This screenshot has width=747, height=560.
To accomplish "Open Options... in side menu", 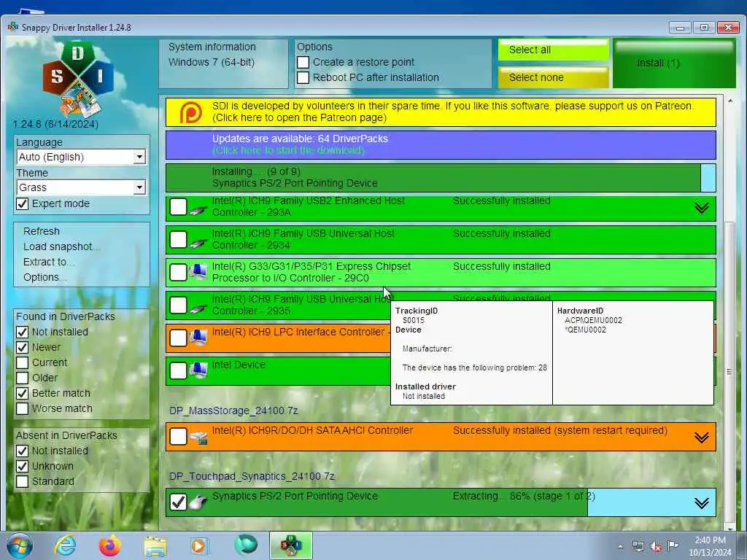I will pyautogui.click(x=44, y=277).
